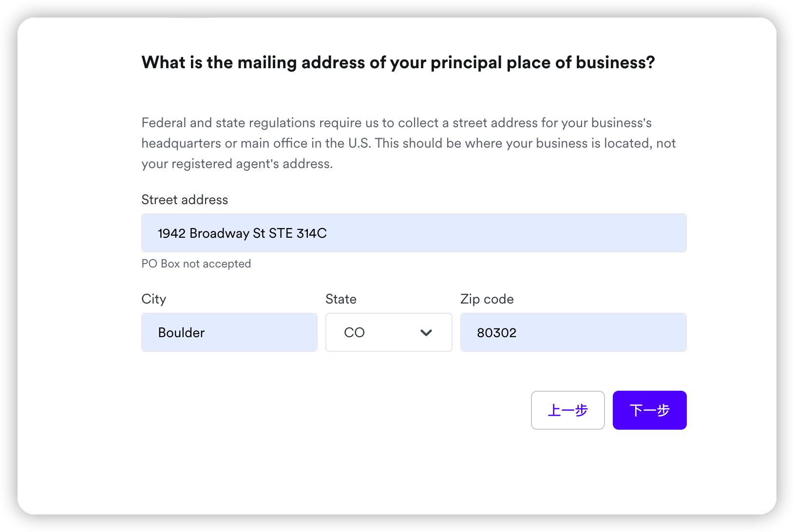Click the "City" field label
This screenshot has width=794, height=532.
pos(153,299)
